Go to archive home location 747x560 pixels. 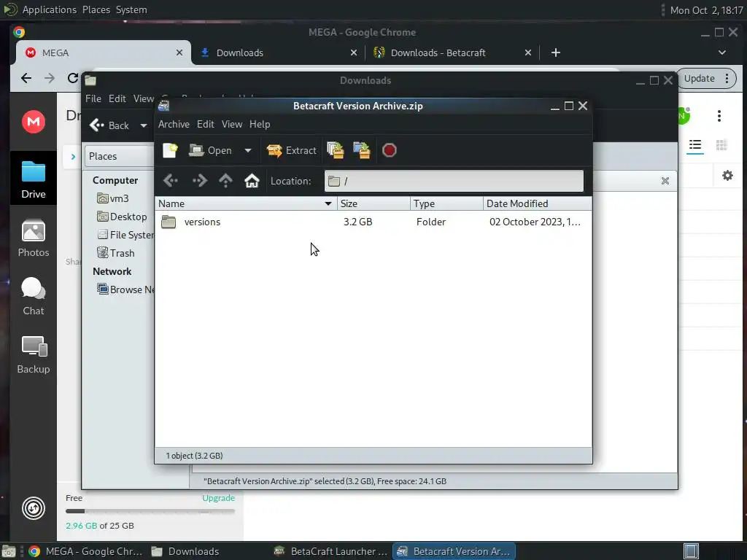tap(252, 181)
